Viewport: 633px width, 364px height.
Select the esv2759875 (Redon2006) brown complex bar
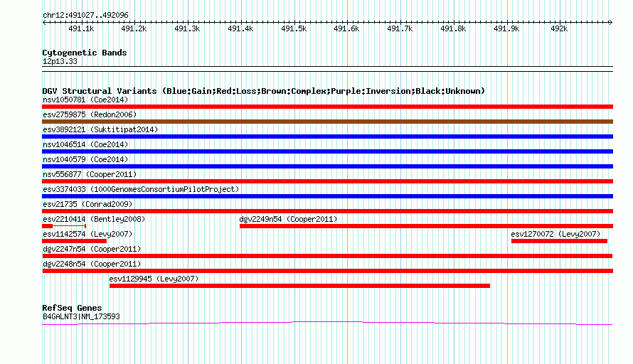pyautogui.click(x=327, y=122)
